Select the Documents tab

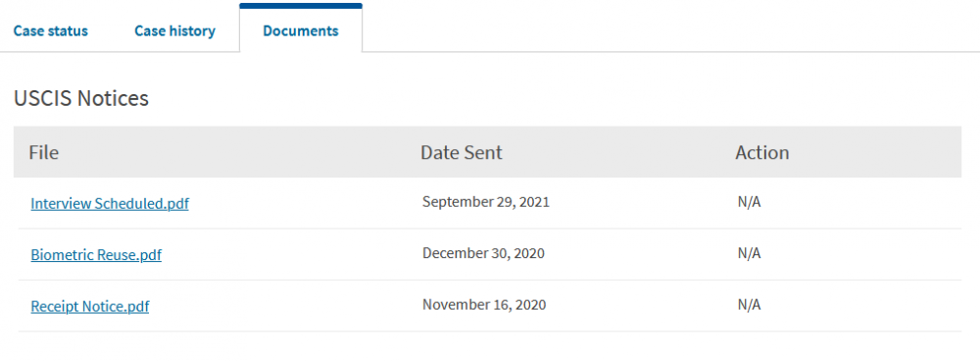(x=301, y=30)
